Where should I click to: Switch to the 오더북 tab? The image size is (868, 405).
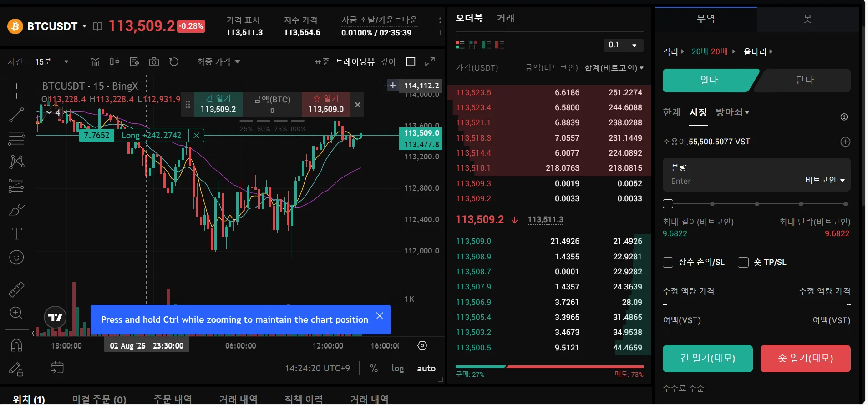pos(469,18)
